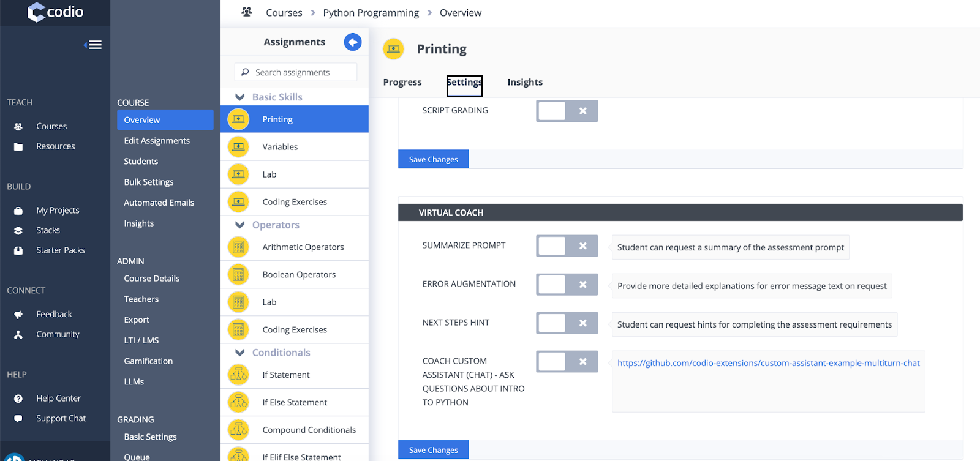Collapse the Conditionals module section

[x=240, y=353]
